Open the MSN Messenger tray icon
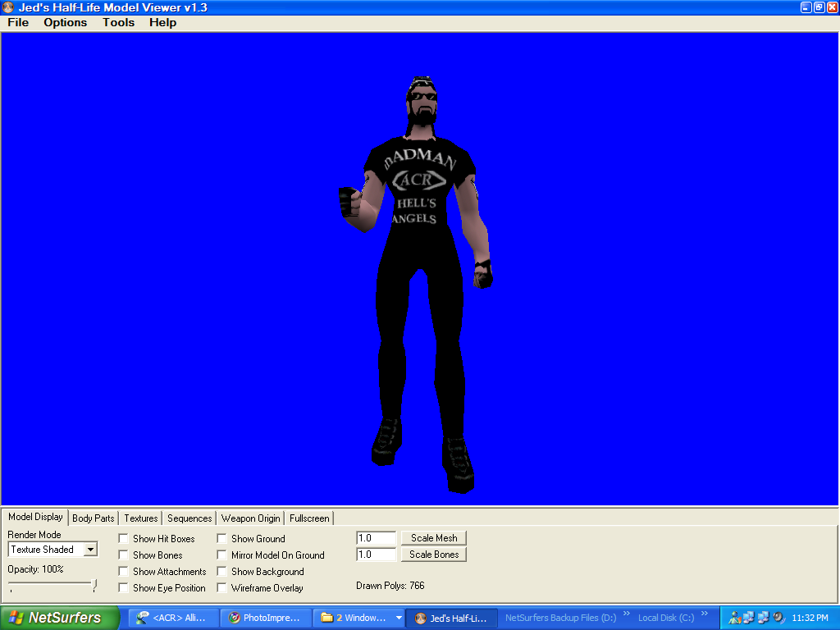 coord(734,618)
